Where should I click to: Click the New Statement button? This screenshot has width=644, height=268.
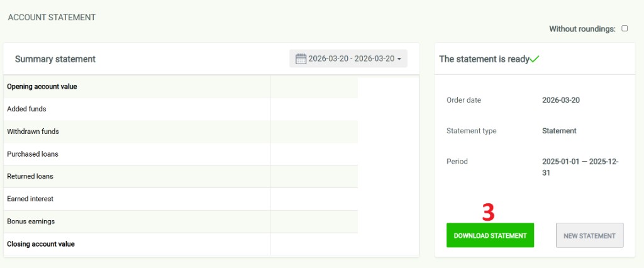click(589, 235)
